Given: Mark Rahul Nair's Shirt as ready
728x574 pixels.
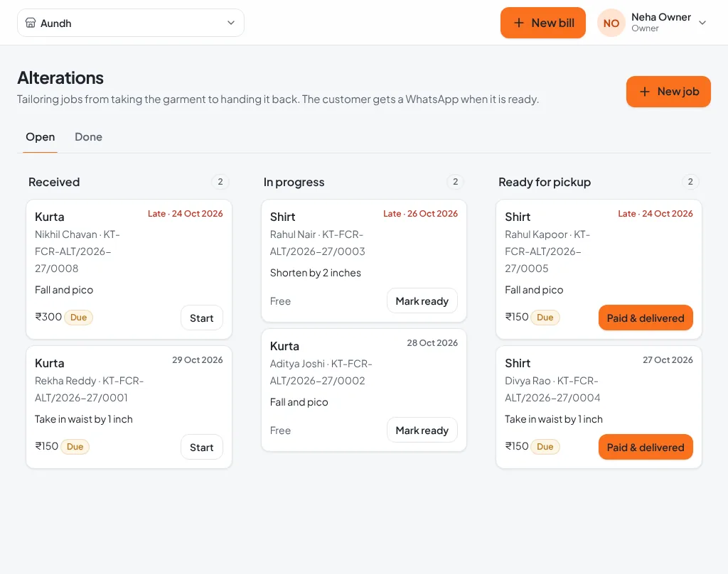Looking at the screenshot, I should click(x=422, y=301).
